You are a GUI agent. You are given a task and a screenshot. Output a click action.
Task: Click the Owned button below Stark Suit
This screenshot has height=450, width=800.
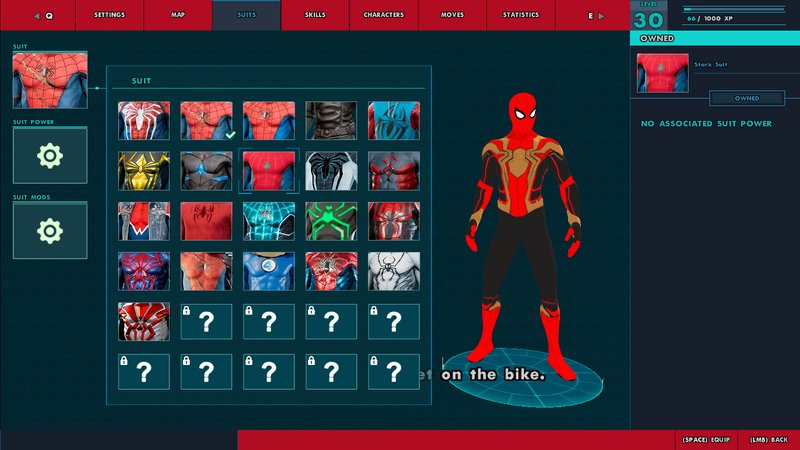coord(747,98)
